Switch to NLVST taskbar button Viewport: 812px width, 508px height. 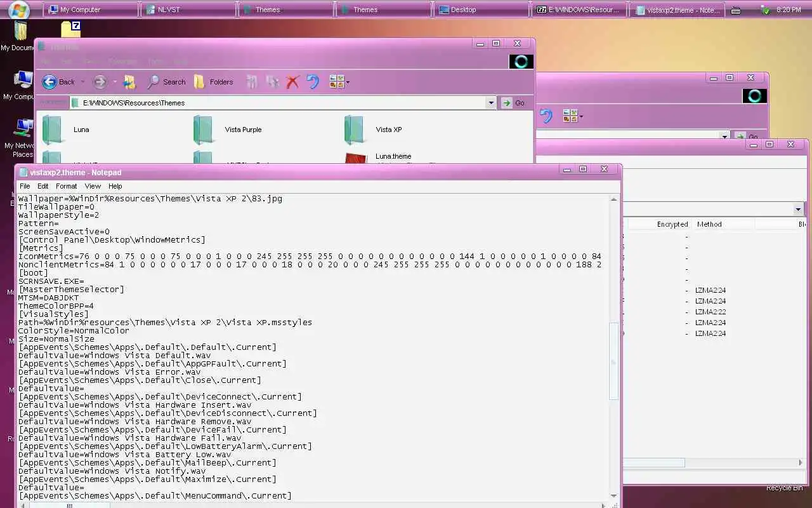click(x=188, y=10)
